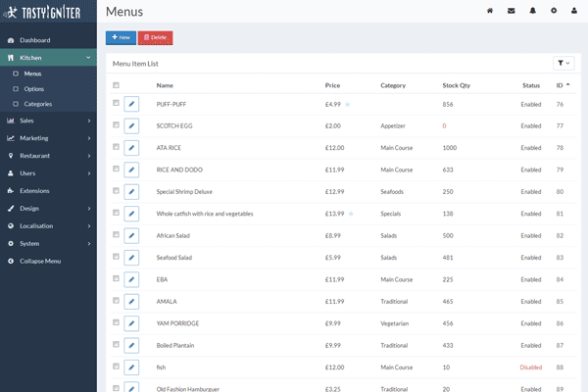Check the ATA RICE row checkbox
This screenshot has height=392, width=588.
pos(117,147)
